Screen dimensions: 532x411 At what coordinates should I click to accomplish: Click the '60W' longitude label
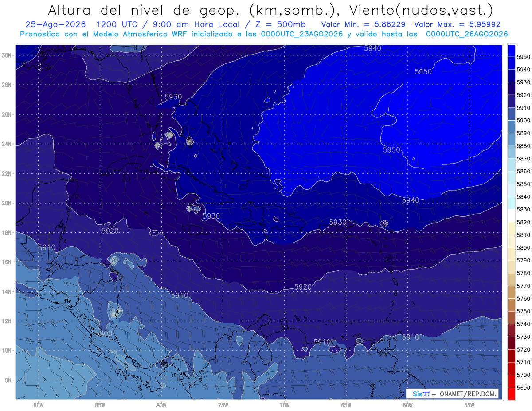[408, 405]
